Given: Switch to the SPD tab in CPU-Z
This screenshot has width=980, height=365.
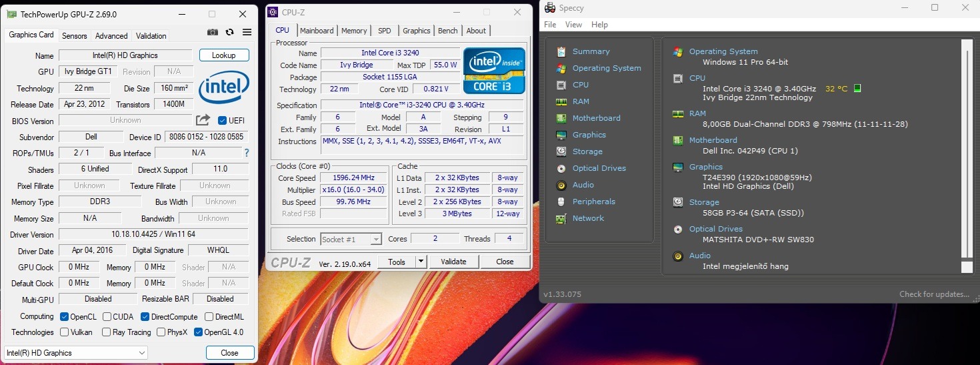Looking at the screenshot, I should (x=385, y=31).
